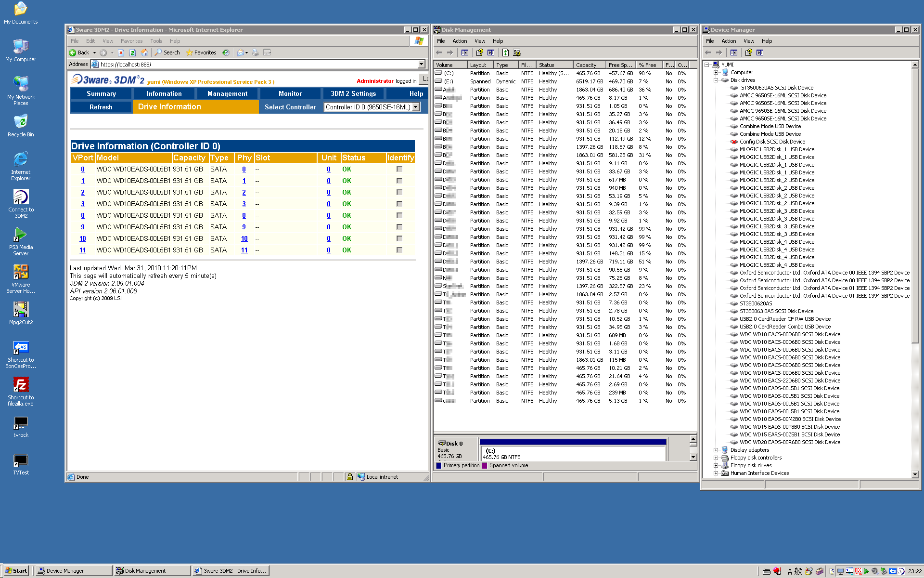
Task: Collapse the Disk drives node in Device Manager
Action: point(716,80)
